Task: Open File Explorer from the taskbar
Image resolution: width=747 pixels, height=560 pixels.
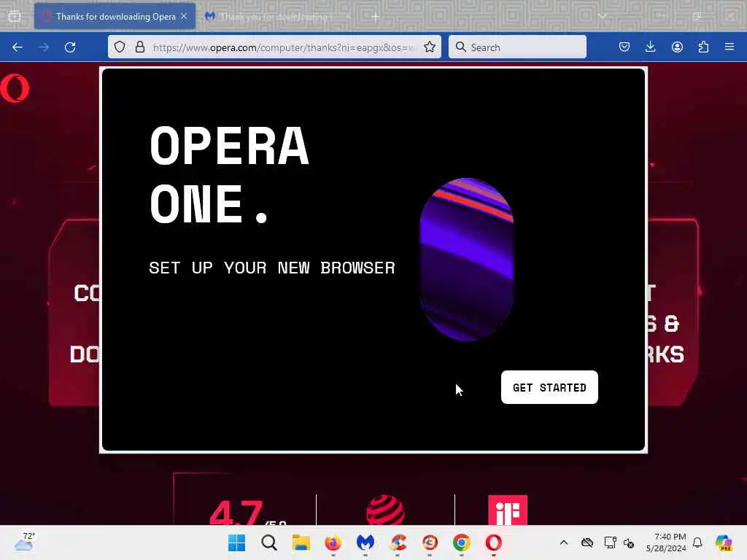Action: pyautogui.click(x=301, y=542)
